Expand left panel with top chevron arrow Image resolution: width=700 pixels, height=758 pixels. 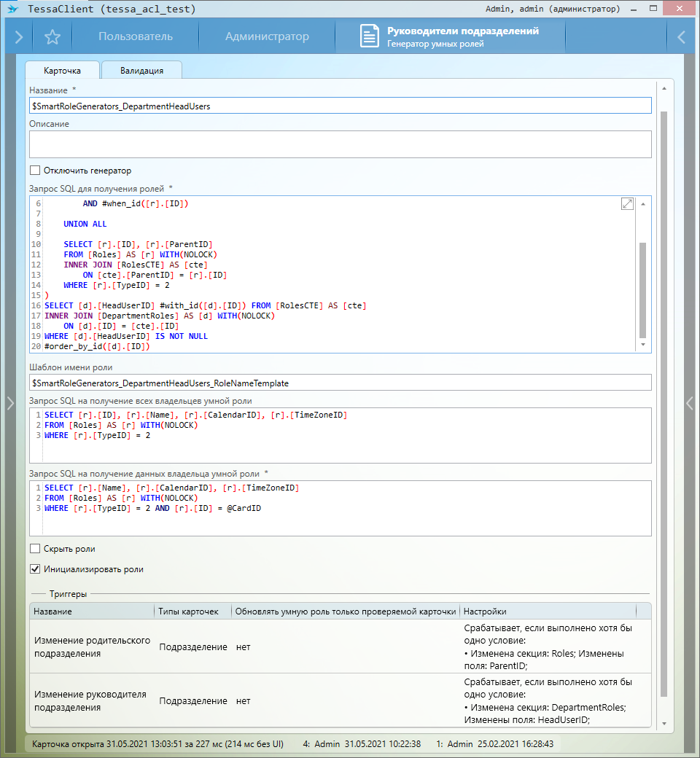pyautogui.click(x=19, y=37)
